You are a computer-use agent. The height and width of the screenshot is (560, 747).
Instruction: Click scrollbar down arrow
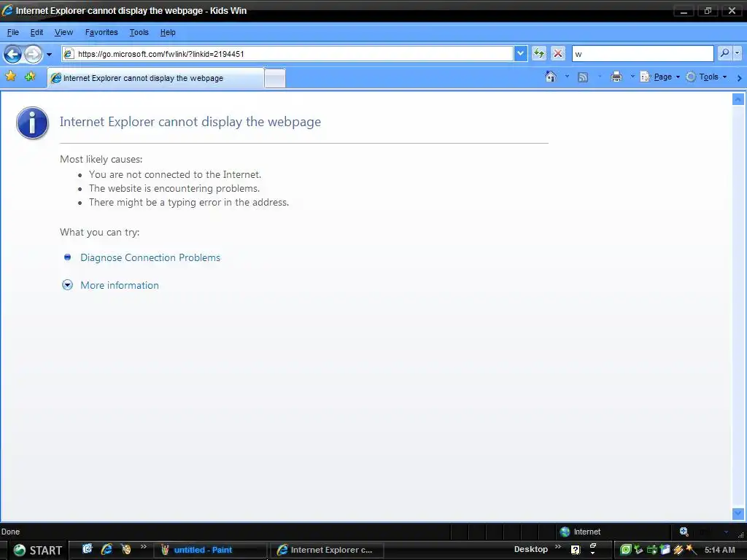(x=738, y=513)
